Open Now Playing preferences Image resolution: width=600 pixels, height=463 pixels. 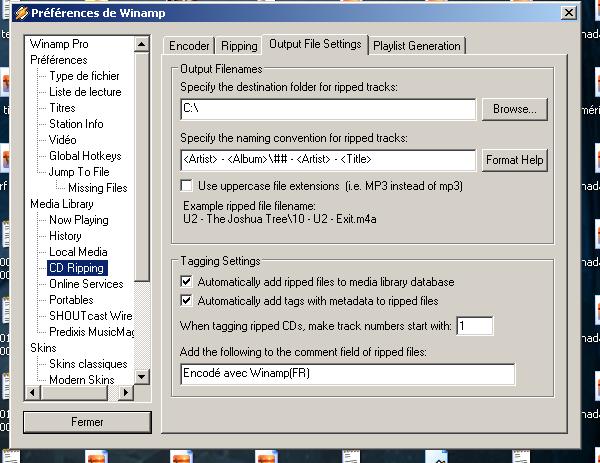pyautogui.click(x=79, y=220)
